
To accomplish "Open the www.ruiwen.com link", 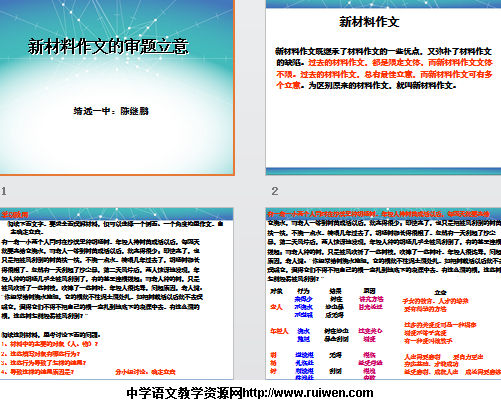I will tap(308, 393).
